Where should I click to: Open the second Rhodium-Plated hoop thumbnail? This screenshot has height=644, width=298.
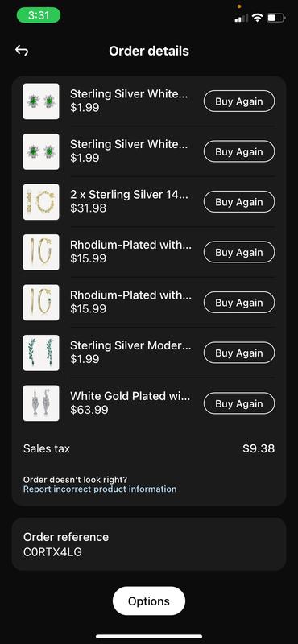click(x=41, y=303)
